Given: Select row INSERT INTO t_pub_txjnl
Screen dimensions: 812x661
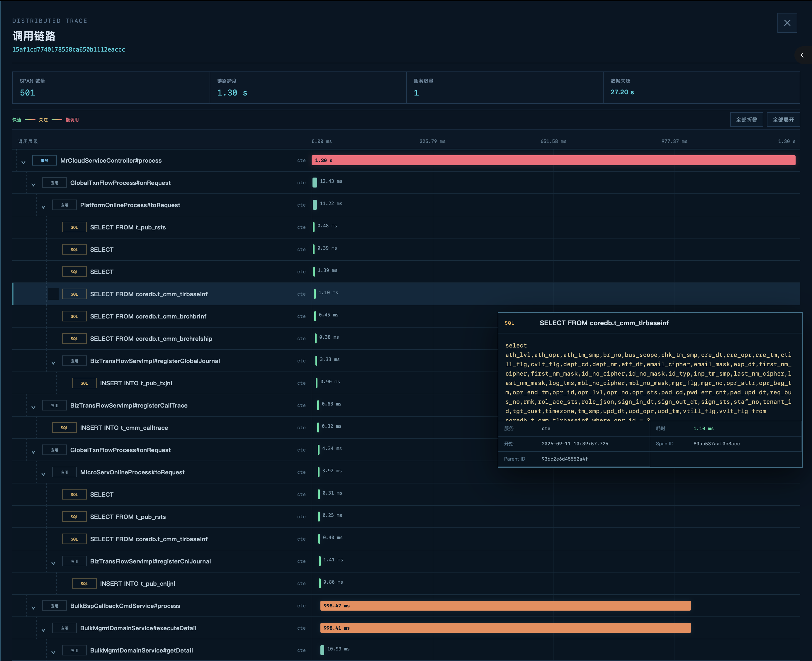Looking at the screenshot, I should (x=406, y=383).
